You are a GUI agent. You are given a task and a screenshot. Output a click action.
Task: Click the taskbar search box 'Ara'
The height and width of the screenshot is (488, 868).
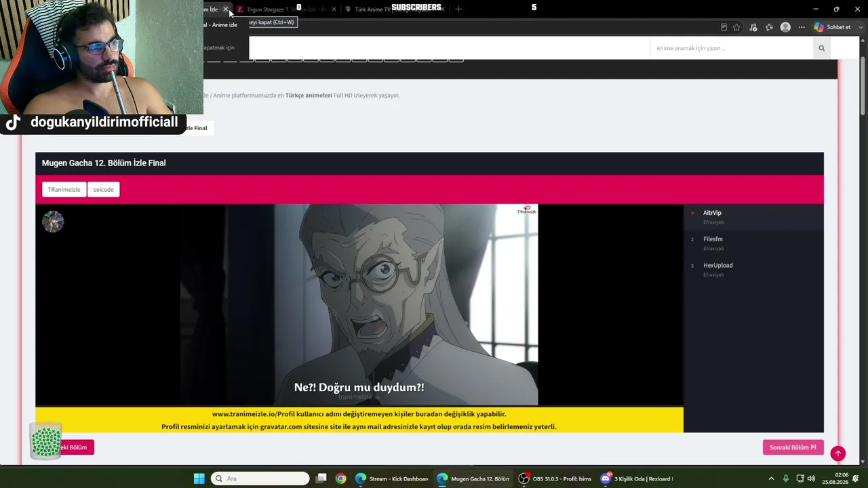pyautogui.click(x=260, y=479)
